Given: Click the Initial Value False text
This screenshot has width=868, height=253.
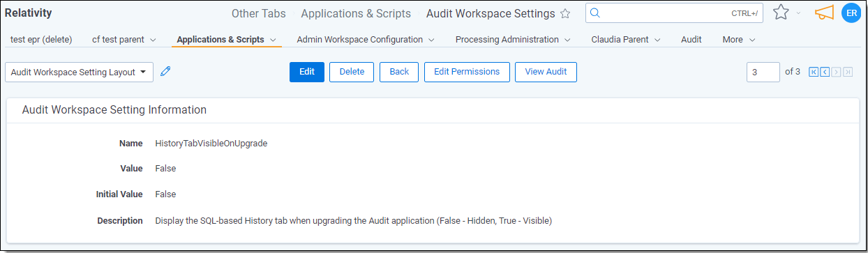Looking at the screenshot, I should click(165, 194).
